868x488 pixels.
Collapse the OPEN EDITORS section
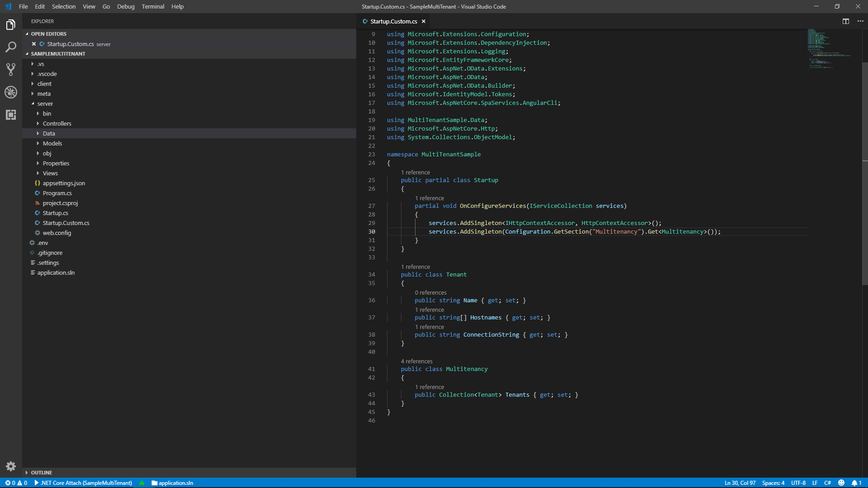(x=48, y=34)
